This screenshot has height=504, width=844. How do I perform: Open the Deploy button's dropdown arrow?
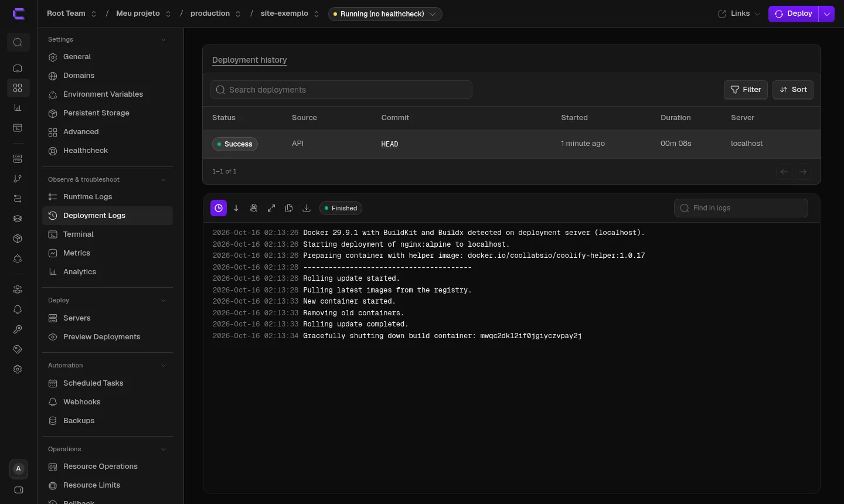tap(827, 14)
